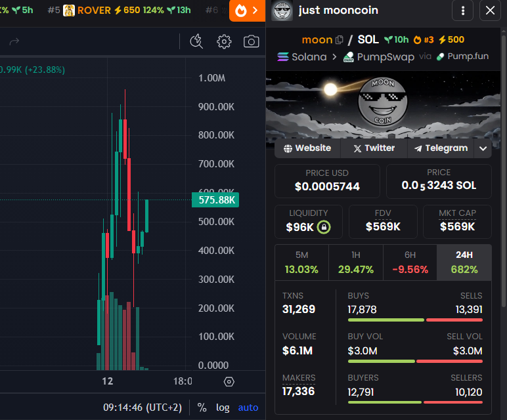
Task: Open the Website link
Action: click(307, 148)
